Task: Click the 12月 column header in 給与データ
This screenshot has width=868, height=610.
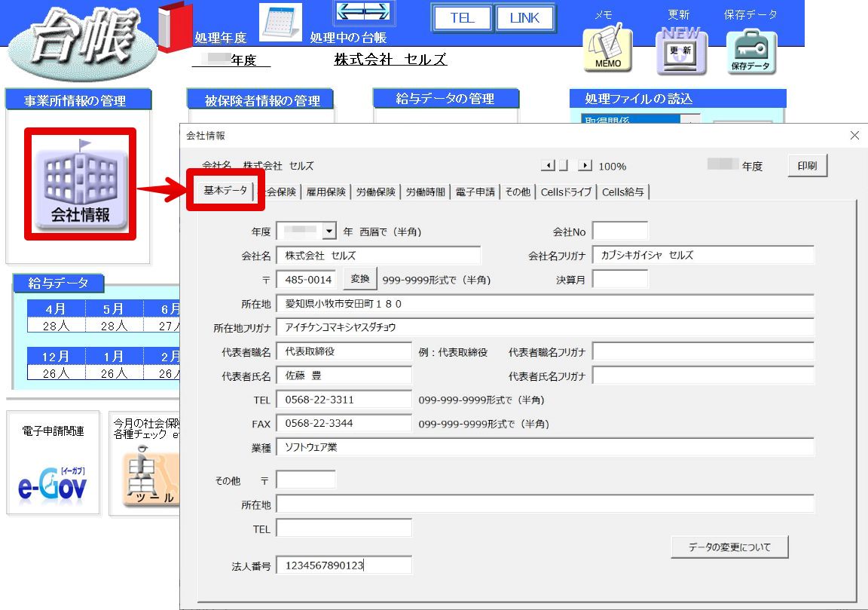Action: (57, 356)
